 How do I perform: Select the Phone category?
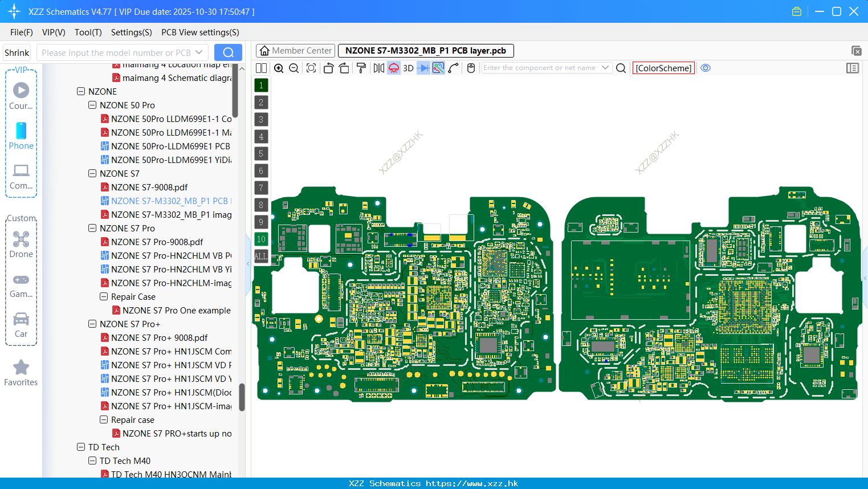21,136
